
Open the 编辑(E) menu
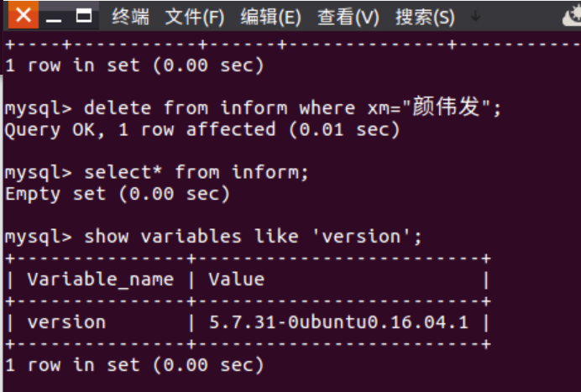click(x=271, y=17)
